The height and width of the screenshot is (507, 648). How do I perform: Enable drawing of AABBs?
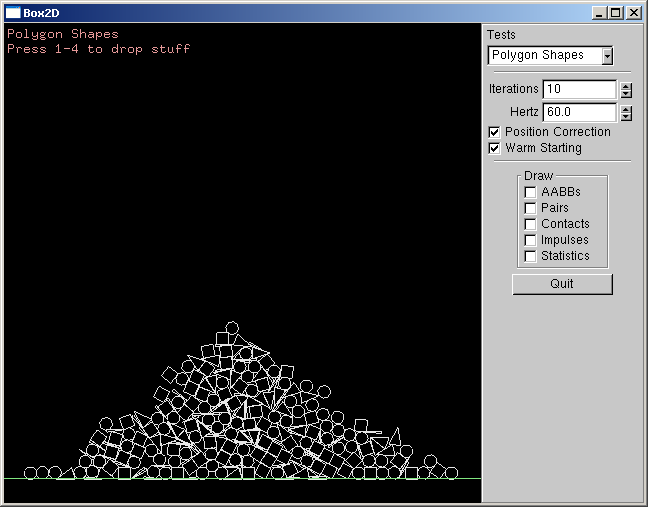pos(530,192)
